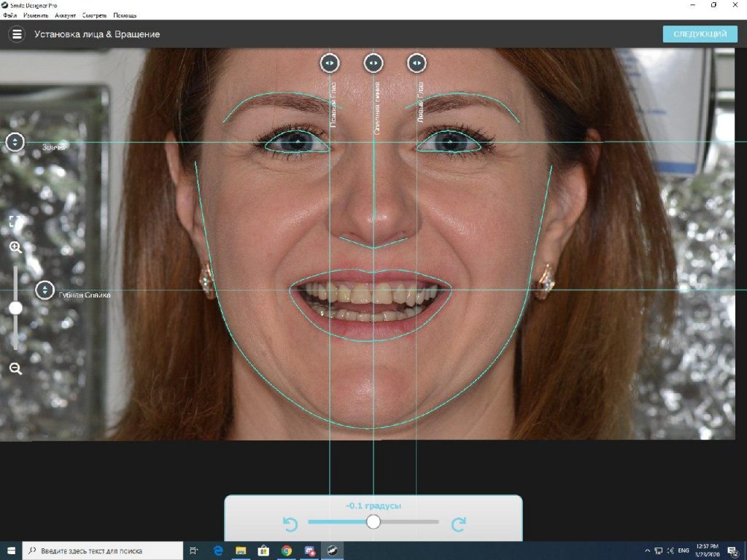Image resolution: width=747 pixels, height=560 pixels.
Task: Rotate counterclockwise with the left arrow icon
Action: 290,523
